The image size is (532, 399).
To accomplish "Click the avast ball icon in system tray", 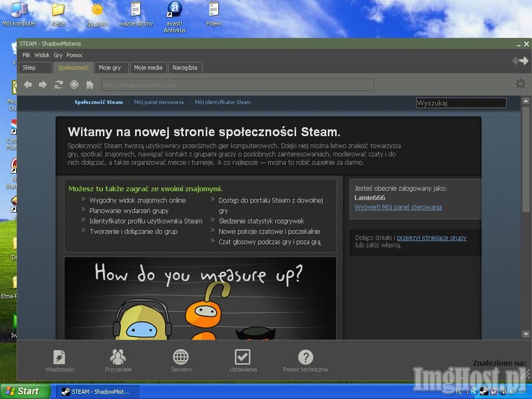I will click(x=504, y=392).
